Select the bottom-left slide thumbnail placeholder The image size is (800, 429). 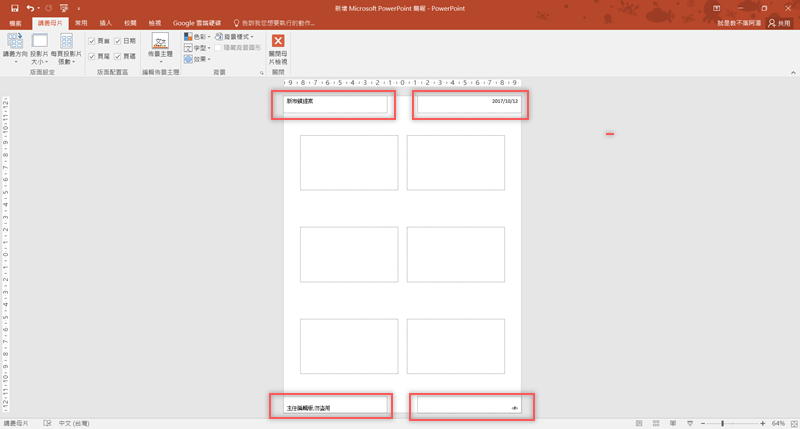click(349, 346)
